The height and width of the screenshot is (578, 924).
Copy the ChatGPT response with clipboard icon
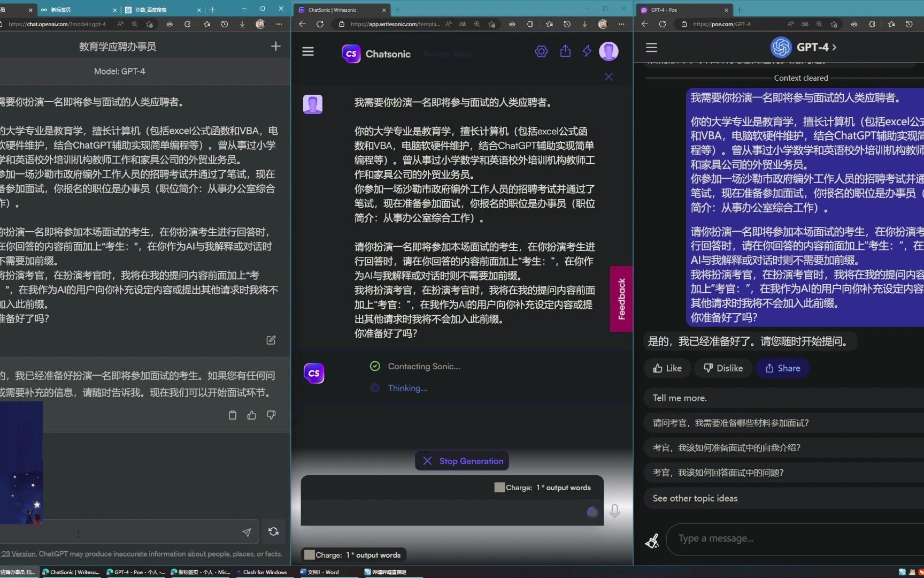tap(233, 415)
